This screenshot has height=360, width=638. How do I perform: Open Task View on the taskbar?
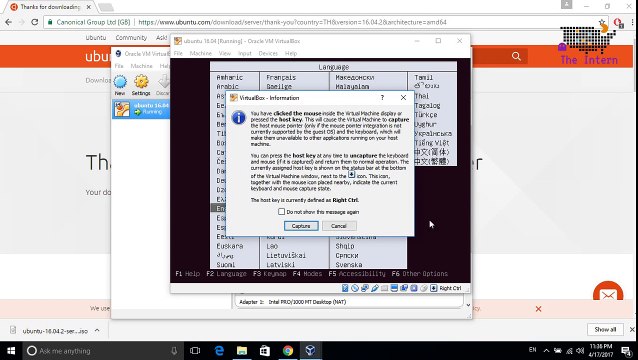(195, 351)
